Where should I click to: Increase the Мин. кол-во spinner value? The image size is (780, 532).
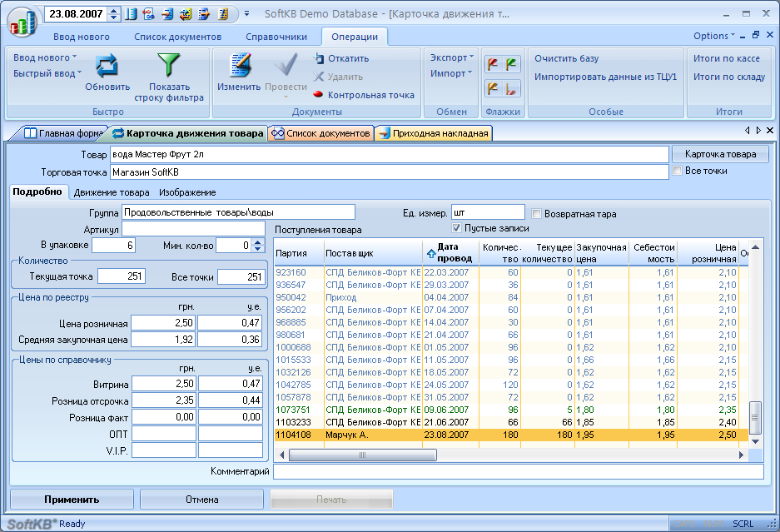tap(257, 242)
